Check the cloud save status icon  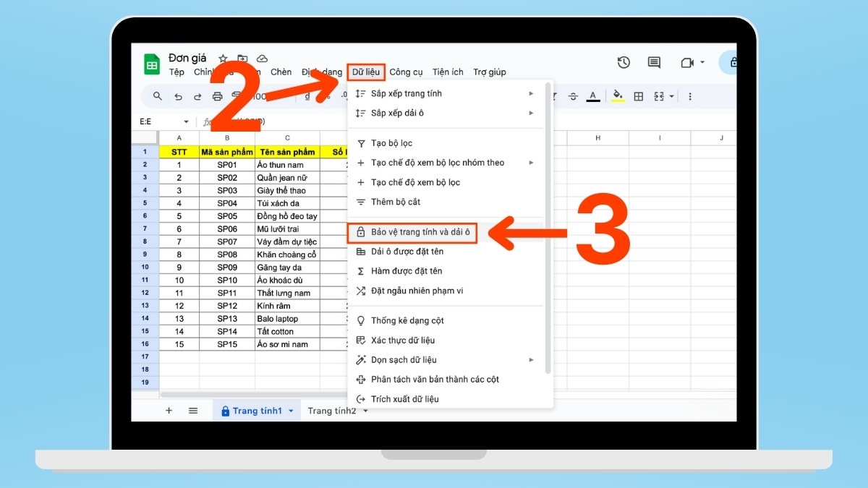coord(262,59)
